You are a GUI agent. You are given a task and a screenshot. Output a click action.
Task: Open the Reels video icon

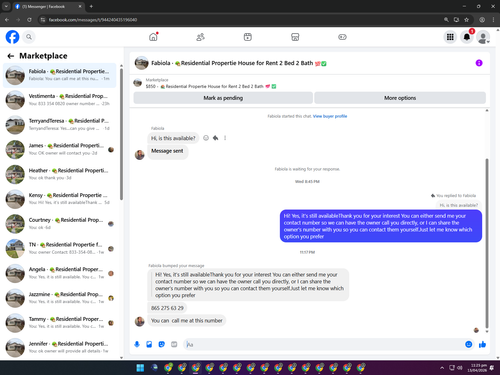(x=248, y=37)
